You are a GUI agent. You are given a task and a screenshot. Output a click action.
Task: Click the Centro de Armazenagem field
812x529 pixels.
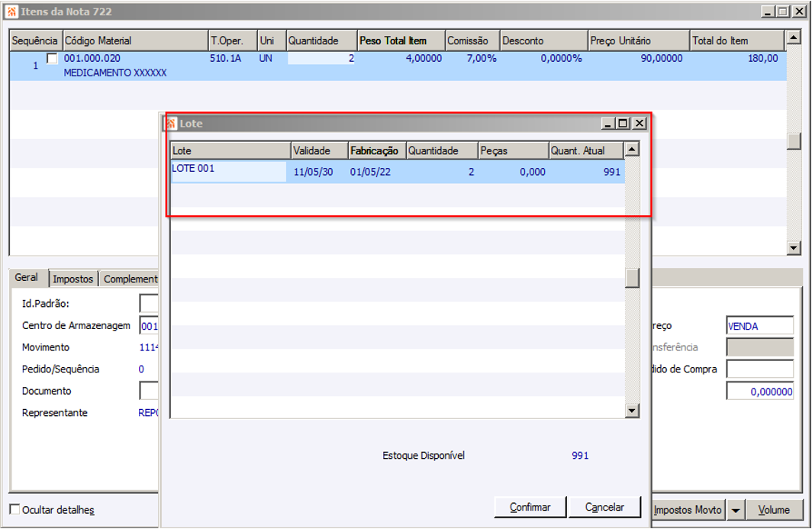(x=149, y=326)
